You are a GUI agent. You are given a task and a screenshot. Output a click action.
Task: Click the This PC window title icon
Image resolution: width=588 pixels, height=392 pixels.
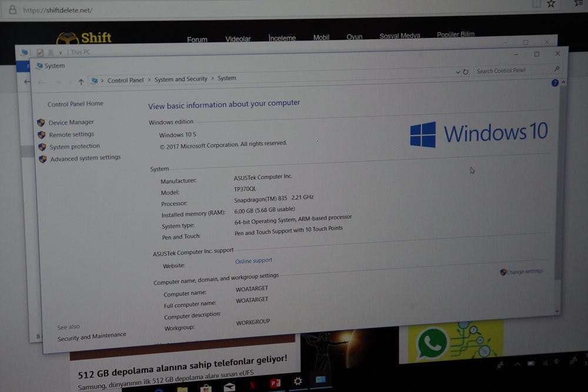pos(24,52)
